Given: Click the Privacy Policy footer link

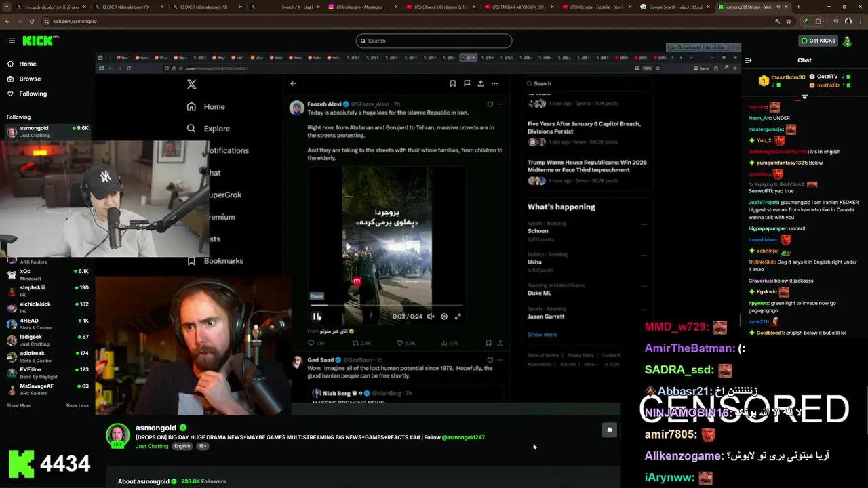Looking at the screenshot, I should pos(580,355).
